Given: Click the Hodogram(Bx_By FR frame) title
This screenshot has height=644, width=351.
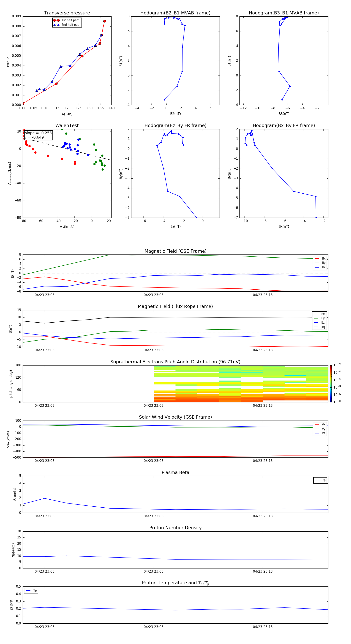Looking at the screenshot, I should [x=284, y=125].
